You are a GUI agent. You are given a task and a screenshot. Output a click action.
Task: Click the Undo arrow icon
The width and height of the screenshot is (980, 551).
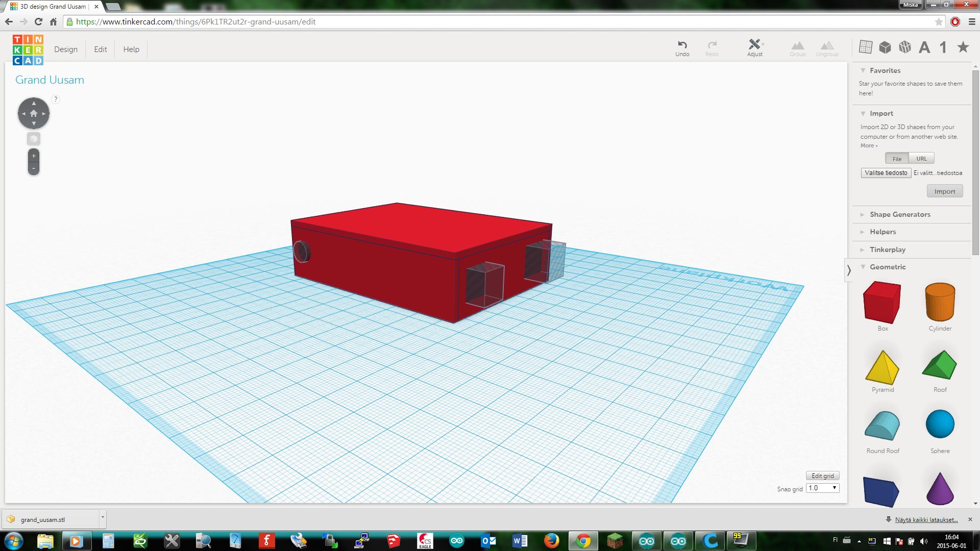682,45
